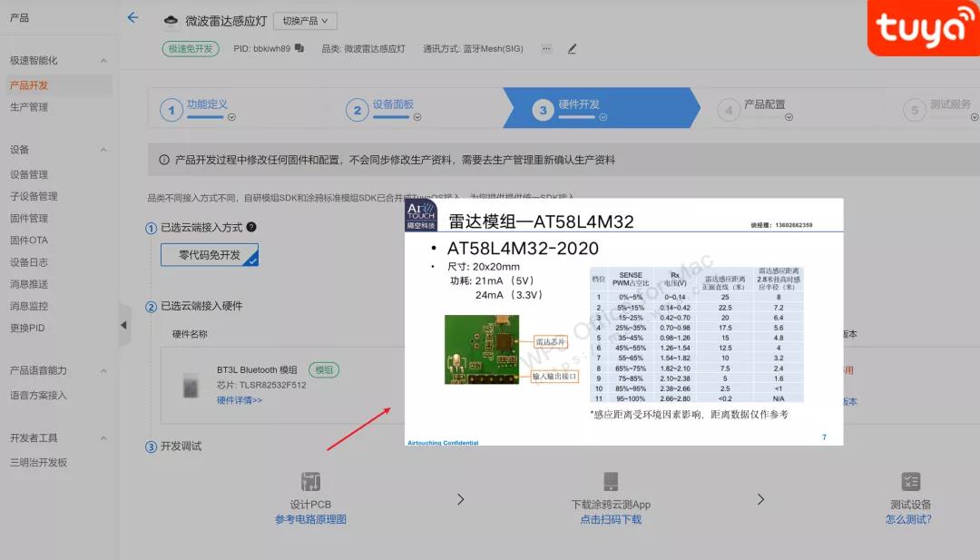Expand the 功能定义 step chevron
The height and width of the screenshot is (560, 980).
coord(232,117)
